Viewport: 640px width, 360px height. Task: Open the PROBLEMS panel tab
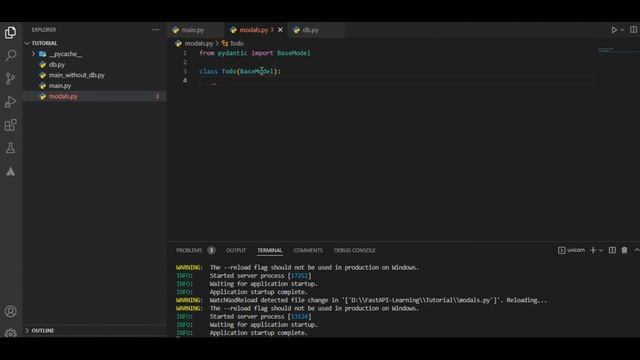[189, 250]
